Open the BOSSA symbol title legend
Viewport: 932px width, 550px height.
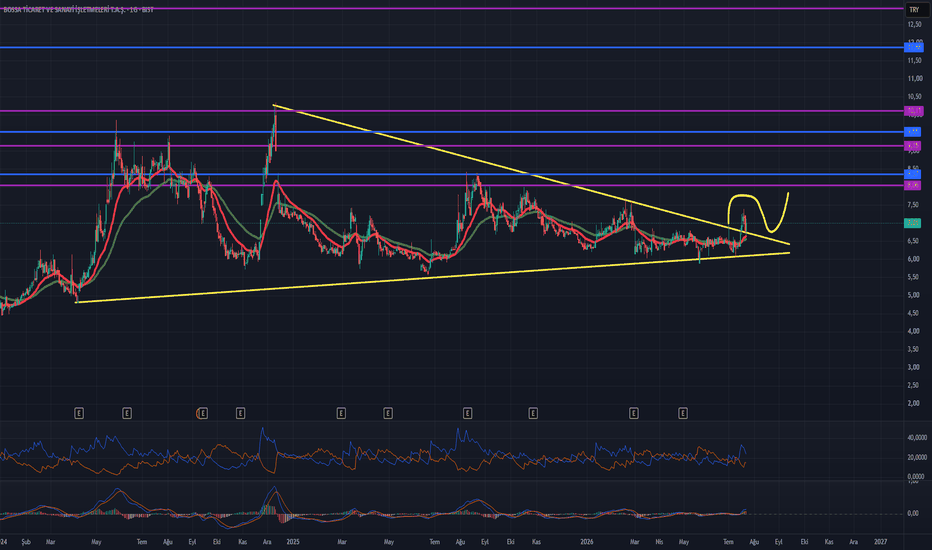pyautogui.click(x=78, y=10)
